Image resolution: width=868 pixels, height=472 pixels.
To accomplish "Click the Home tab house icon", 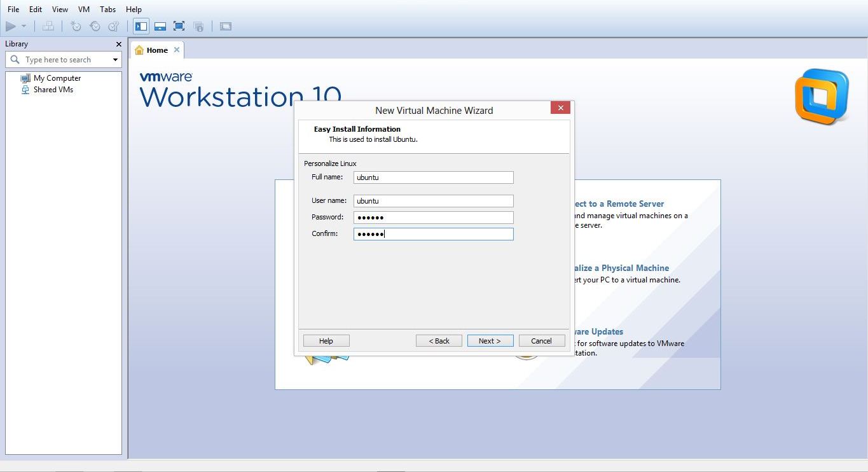I will tap(139, 50).
